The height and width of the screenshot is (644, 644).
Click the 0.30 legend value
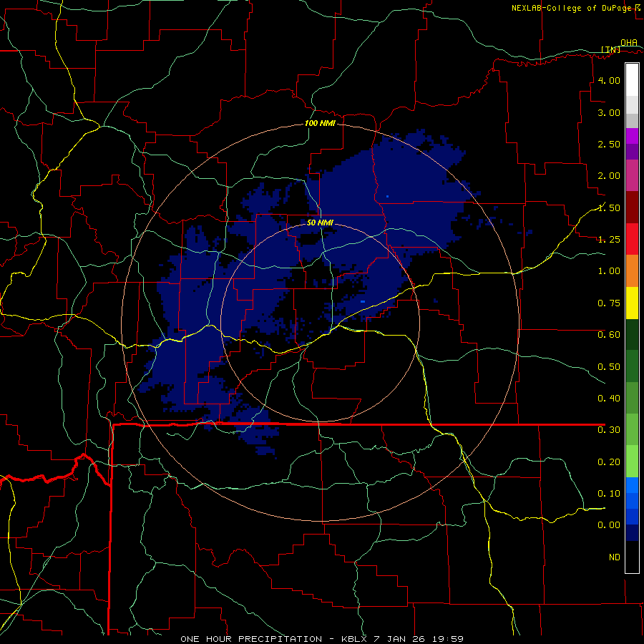click(609, 430)
